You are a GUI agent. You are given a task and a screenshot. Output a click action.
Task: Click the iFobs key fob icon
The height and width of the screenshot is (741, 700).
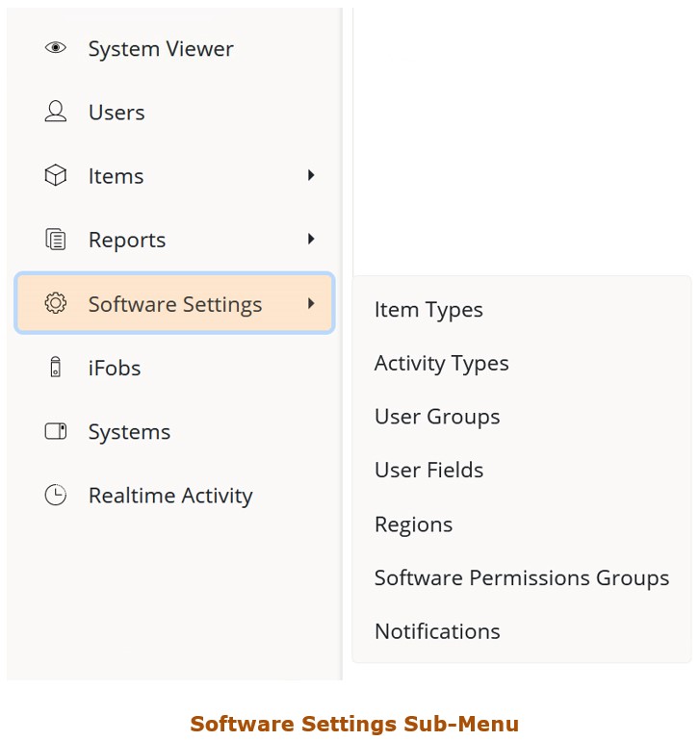(56, 368)
